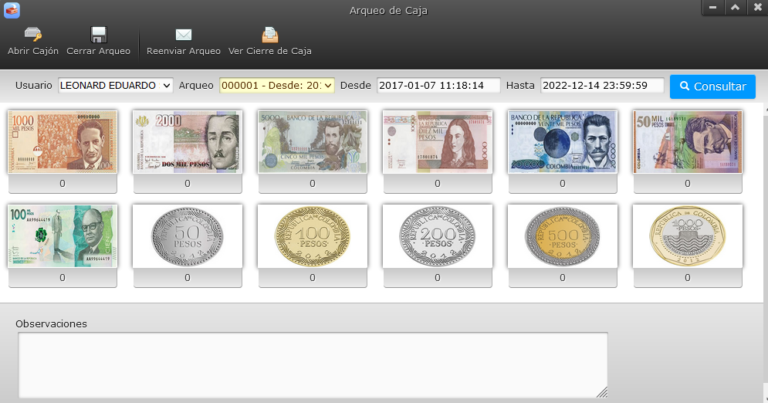Click the Desde date input field
Image resolution: width=768 pixels, height=403 pixels.
(438, 86)
